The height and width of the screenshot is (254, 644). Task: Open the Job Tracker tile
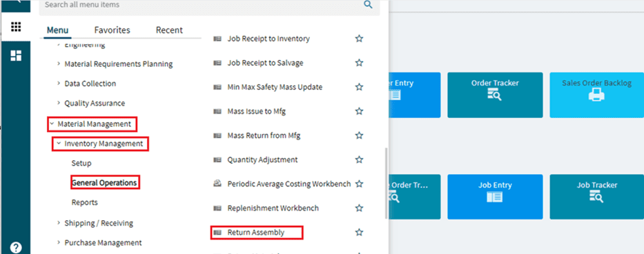597,197
